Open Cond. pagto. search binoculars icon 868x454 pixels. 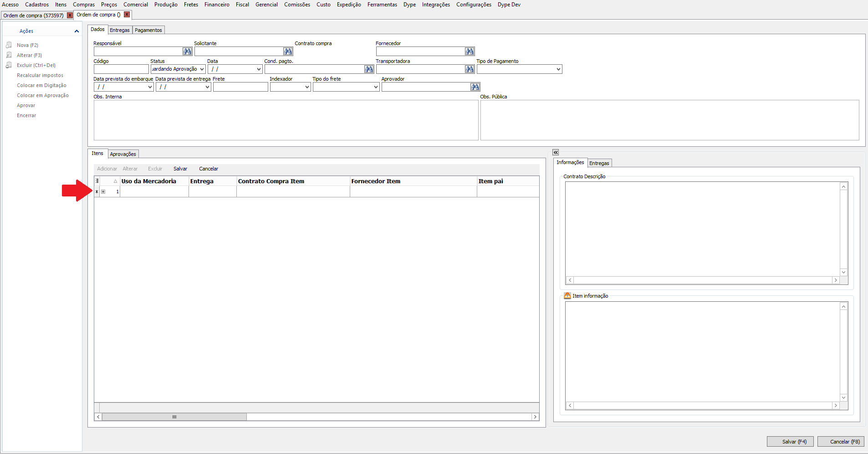pos(369,69)
